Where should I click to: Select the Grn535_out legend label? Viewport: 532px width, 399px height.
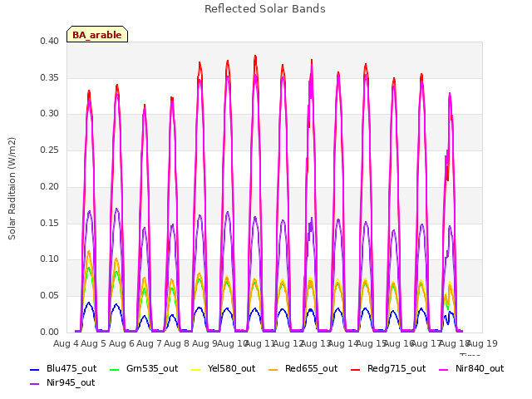click(x=152, y=368)
